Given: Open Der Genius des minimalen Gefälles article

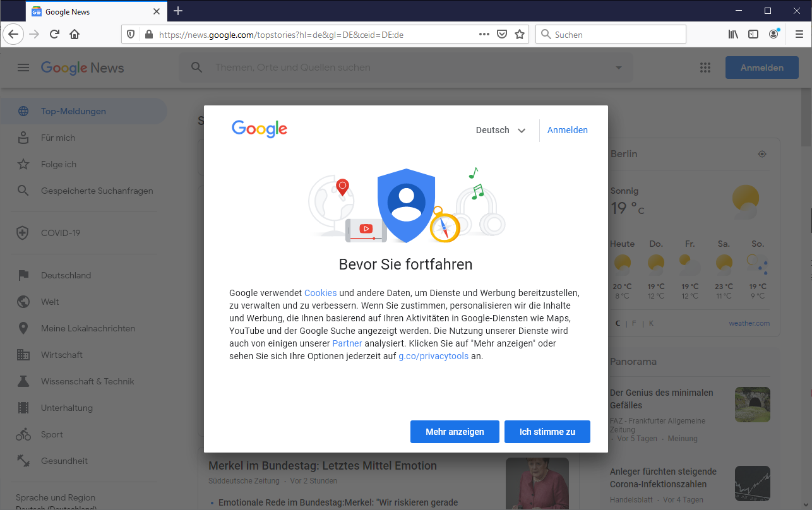Looking at the screenshot, I should click(662, 399).
